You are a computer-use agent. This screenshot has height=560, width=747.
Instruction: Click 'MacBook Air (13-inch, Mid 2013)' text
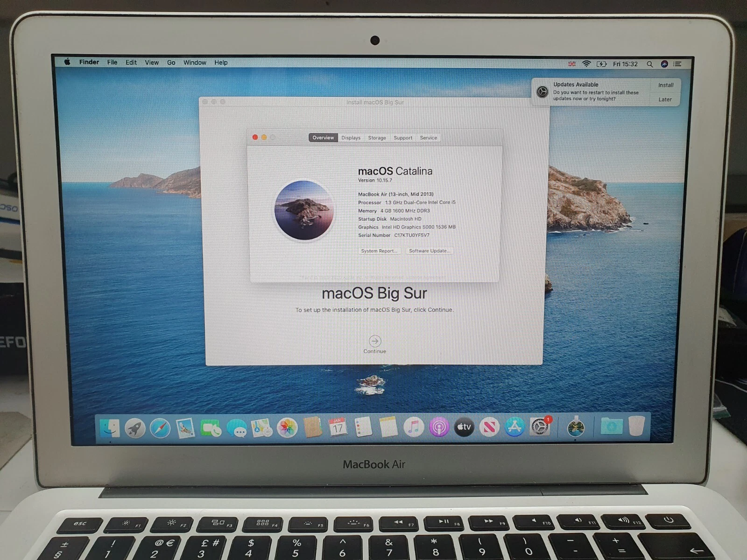395,194
